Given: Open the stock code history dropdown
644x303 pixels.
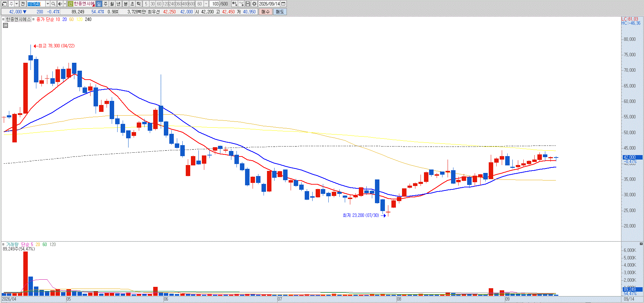Looking at the screenshot, I should [48, 4].
